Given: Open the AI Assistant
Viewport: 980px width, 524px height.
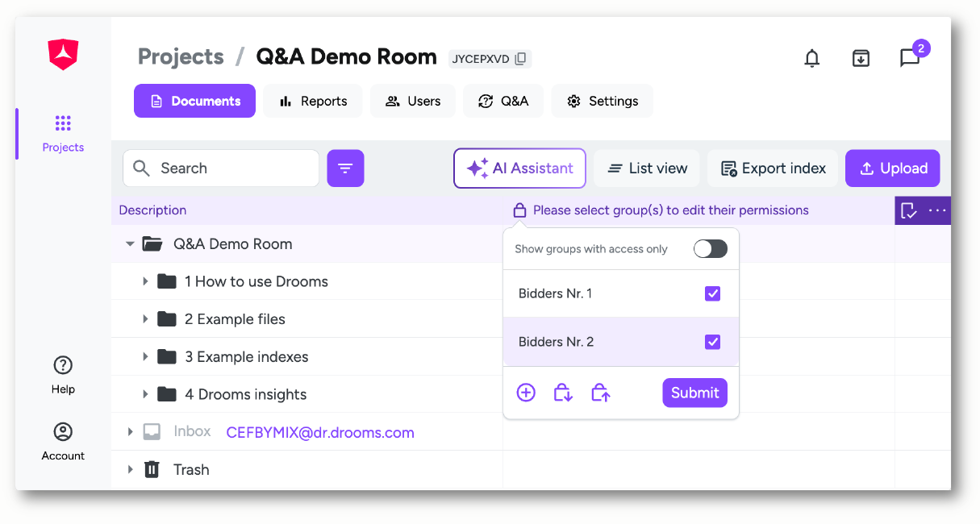Looking at the screenshot, I should (x=519, y=168).
